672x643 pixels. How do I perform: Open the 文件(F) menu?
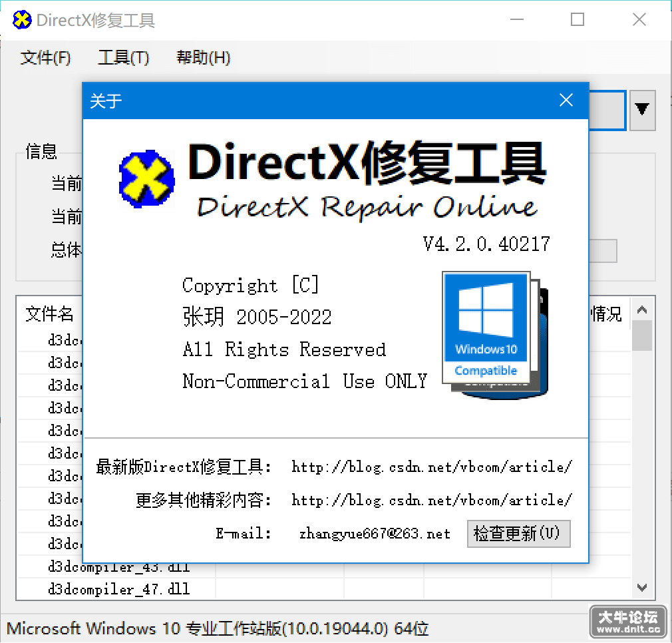(45, 57)
